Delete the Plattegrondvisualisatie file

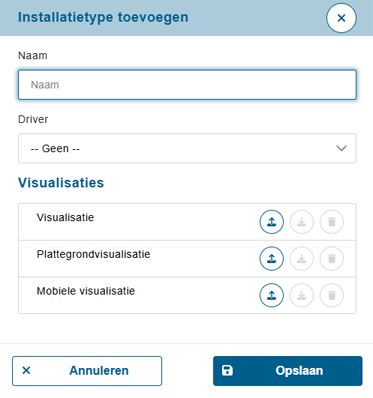tap(332, 258)
